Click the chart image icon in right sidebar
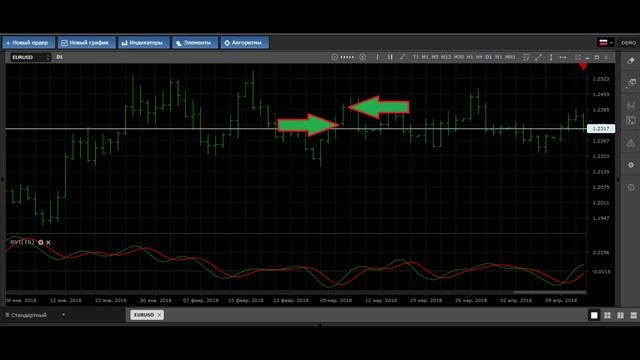 (631, 121)
